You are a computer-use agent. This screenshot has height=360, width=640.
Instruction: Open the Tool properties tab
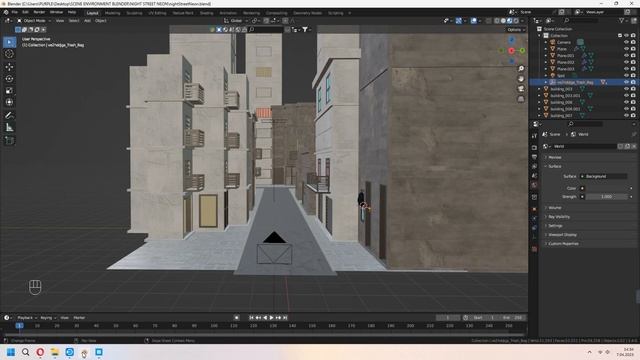[x=534, y=136]
